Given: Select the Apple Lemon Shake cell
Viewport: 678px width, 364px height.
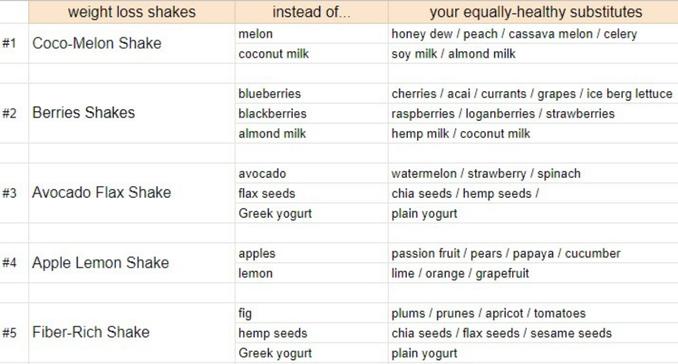Looking at the screenshot, I should tap(132, 263).
